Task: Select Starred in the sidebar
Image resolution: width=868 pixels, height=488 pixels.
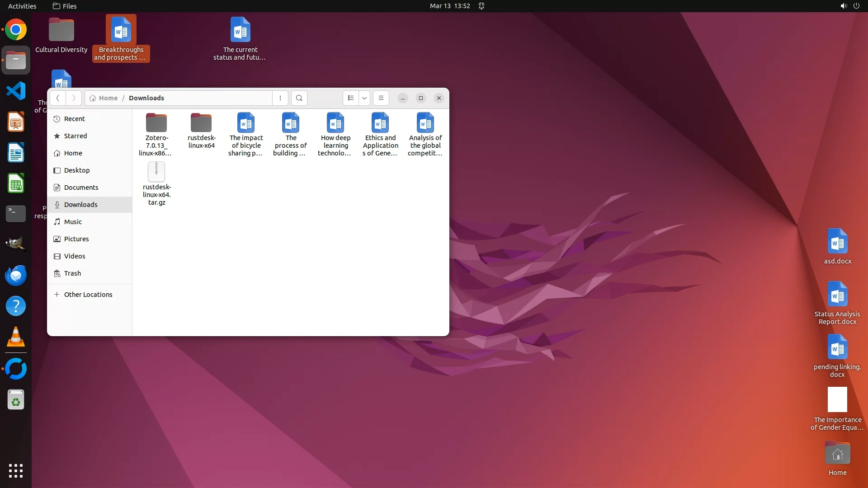Action: [75, 136]
